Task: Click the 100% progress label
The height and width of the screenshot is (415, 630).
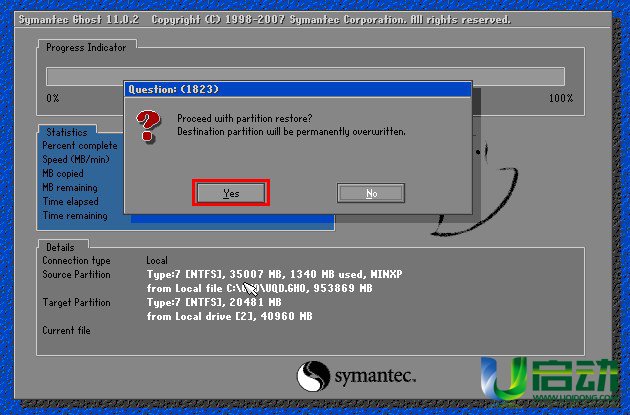Action: (x=561, y=98)
